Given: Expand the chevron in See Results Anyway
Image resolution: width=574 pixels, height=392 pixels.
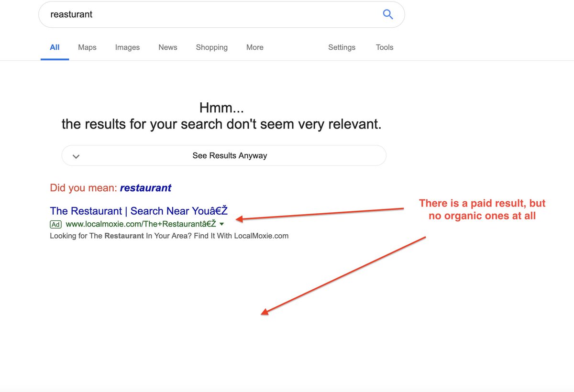Looking at the screenshot, I should coord(76,156).
